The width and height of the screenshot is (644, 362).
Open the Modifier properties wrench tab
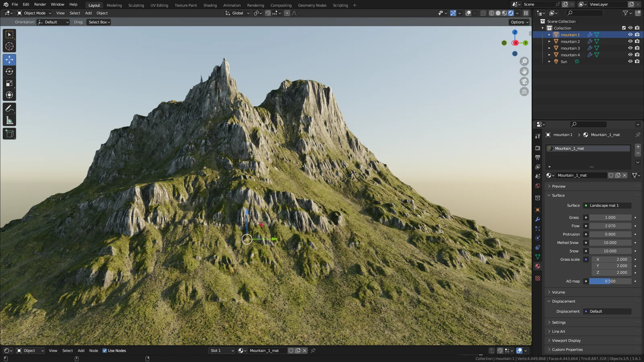(x=538, y=219)
